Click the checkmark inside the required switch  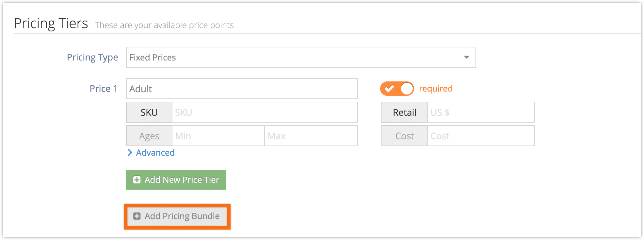(x=389, y=89)
